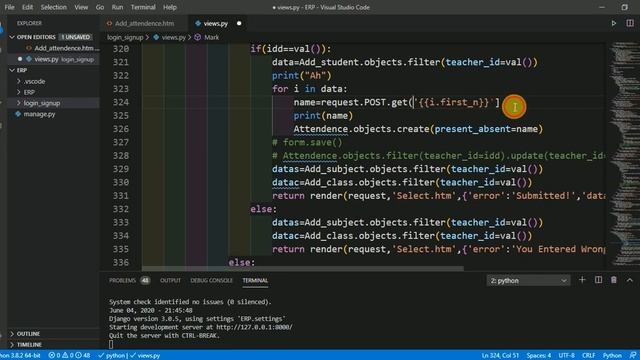Open the Selection menu

(x=53, y=7)
